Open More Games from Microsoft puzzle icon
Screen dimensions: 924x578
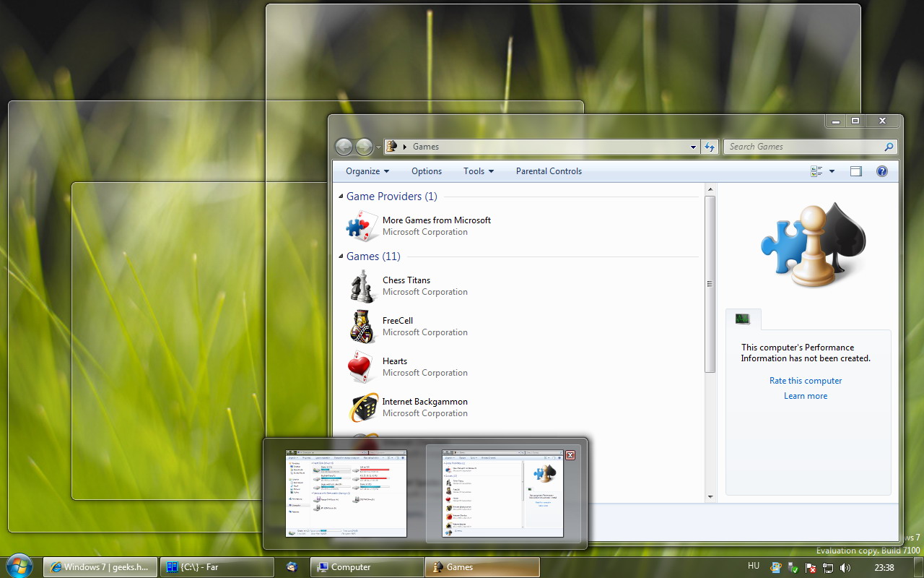click(362, 226)
